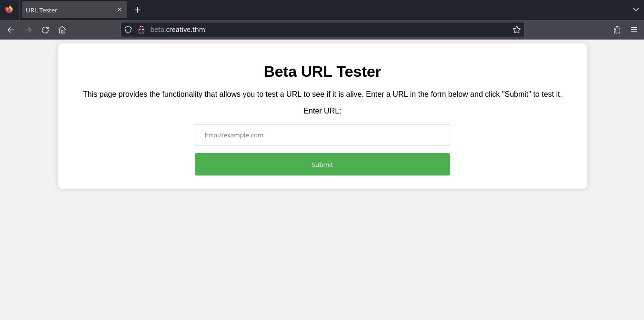Expand the list all tabs chevron
This screenshot has width=644, height=320.
coord(635,10)
